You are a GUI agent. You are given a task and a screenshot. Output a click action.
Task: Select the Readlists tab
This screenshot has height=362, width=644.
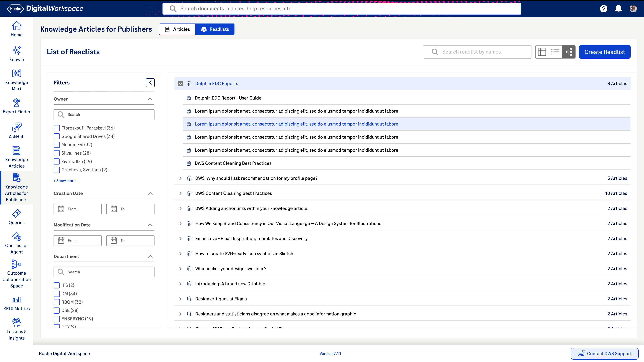pyautogui.click(x=215, y=29)
